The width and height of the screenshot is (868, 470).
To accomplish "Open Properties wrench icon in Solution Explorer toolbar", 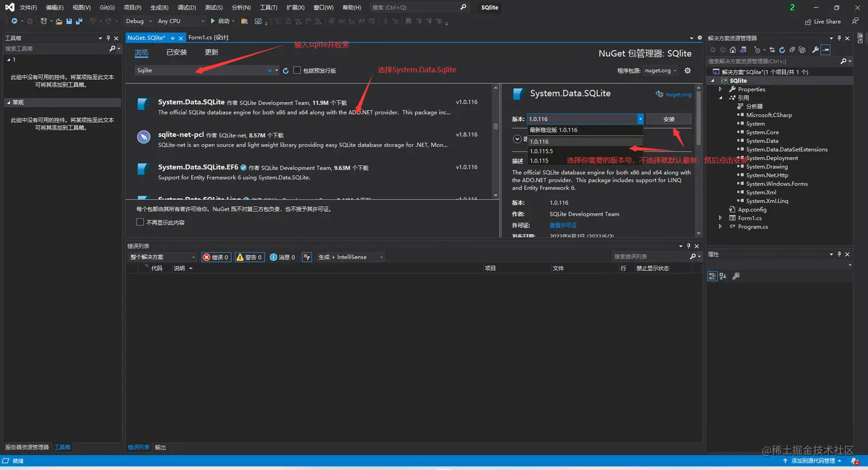I will tap(816, 50).
